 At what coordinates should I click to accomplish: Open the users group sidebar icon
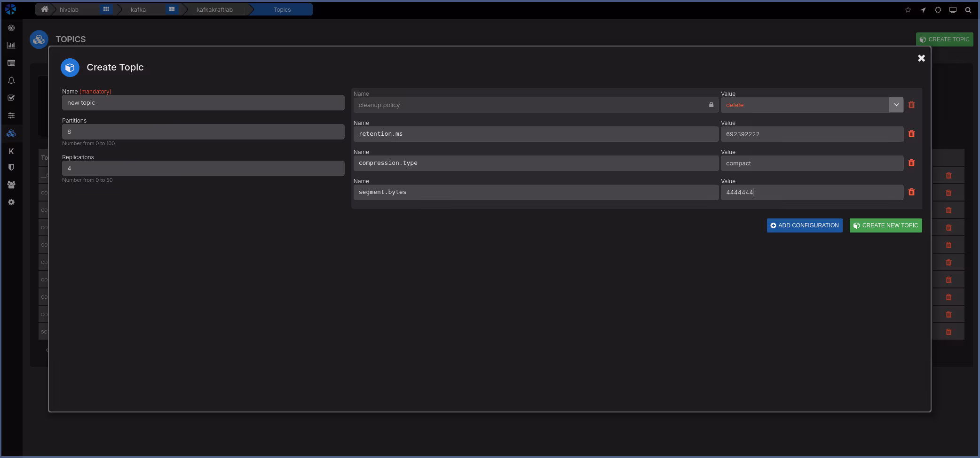click(x=11, y=185)
